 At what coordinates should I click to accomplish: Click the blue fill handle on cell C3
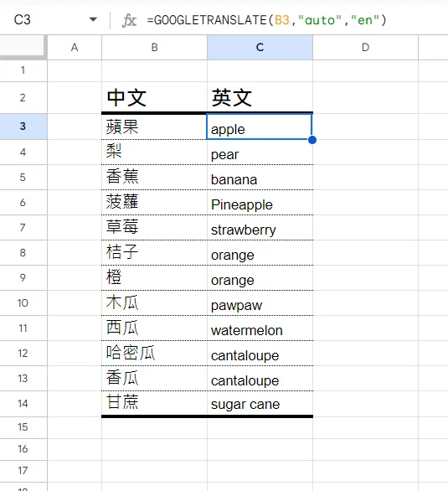pyautogui.click(x=312, y=140)
